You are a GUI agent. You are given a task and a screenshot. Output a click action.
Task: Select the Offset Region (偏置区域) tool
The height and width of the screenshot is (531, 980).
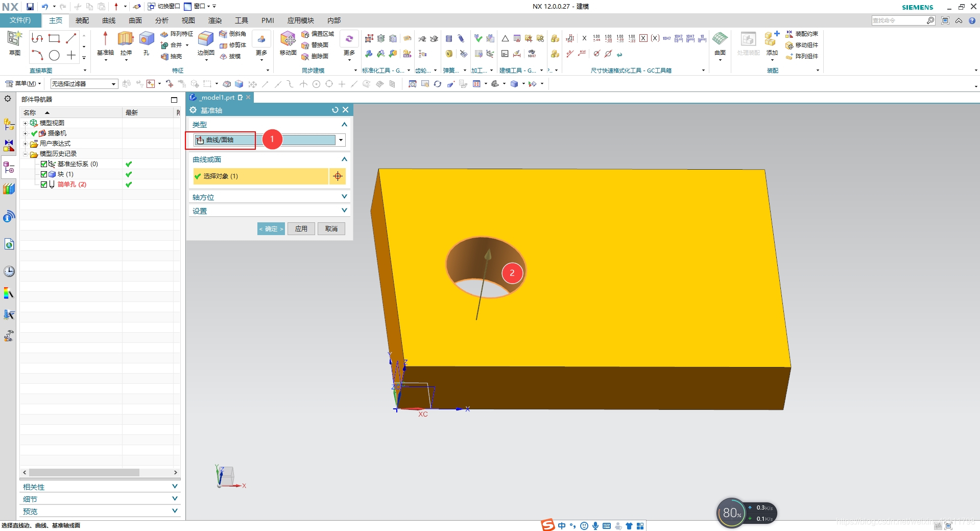tap(318, 34)
